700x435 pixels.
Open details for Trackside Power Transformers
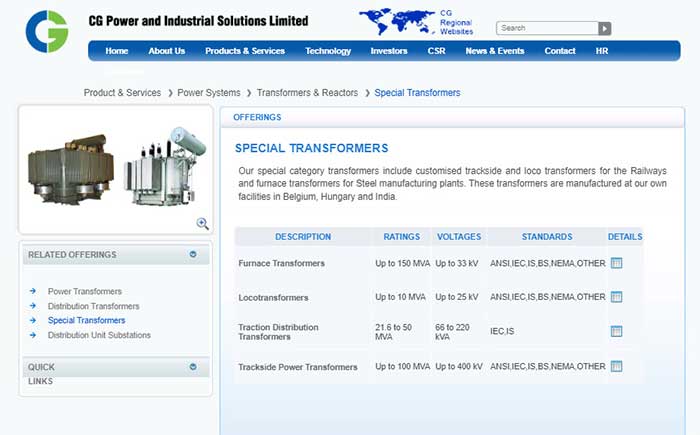point(617,366)
